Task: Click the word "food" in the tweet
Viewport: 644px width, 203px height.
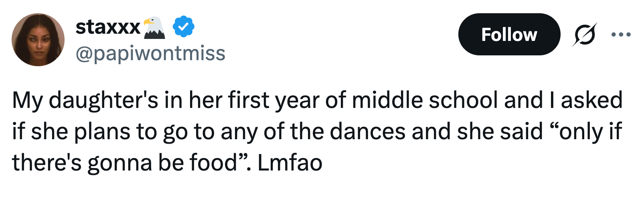Action: (x=213, y=162)
